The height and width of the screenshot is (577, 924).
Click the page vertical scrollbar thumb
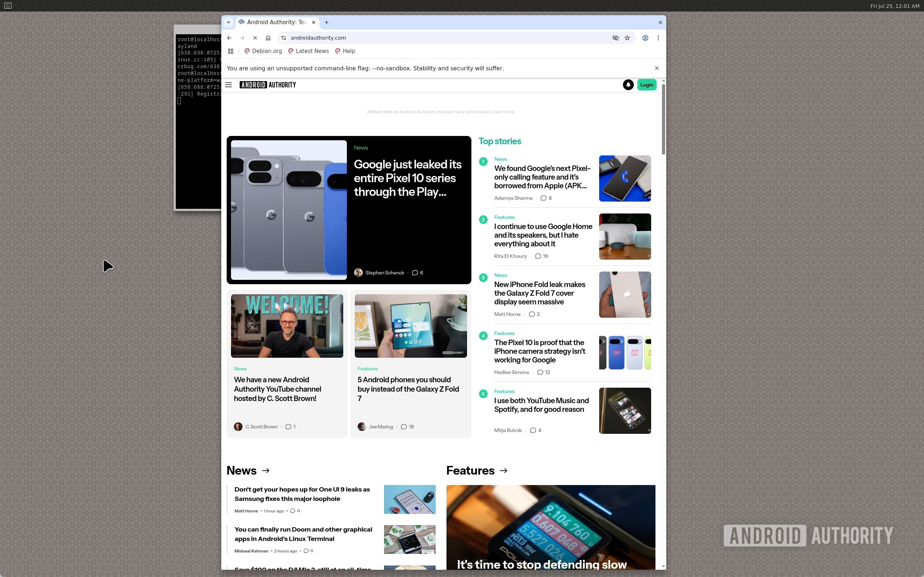coord(663,118)
